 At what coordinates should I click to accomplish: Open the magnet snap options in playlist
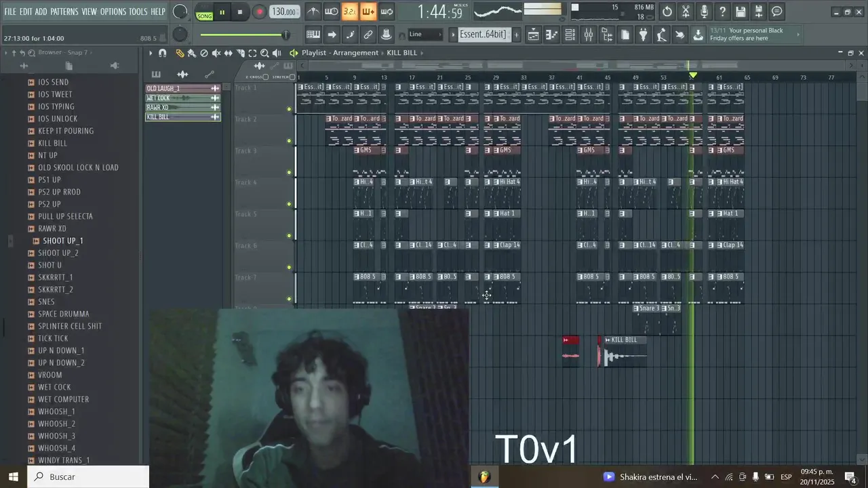click(x=163, y=53)
